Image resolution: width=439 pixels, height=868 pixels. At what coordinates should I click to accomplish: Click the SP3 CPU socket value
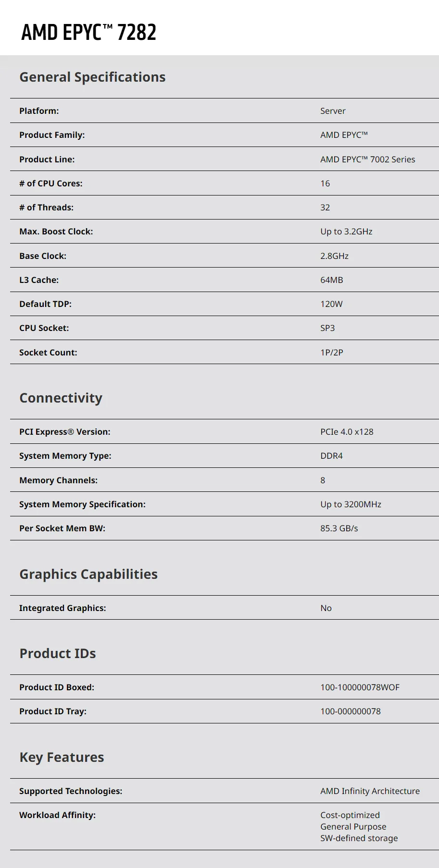(327, 328)
